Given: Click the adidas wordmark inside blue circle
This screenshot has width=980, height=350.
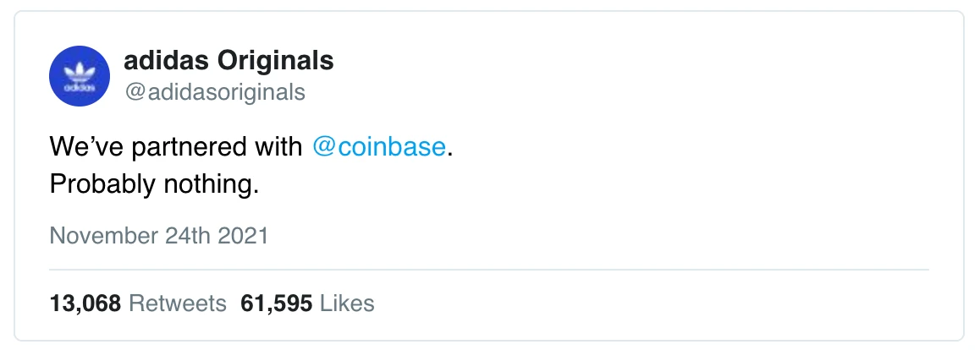Looking at the screenshot, I should (x=80, y=88).
